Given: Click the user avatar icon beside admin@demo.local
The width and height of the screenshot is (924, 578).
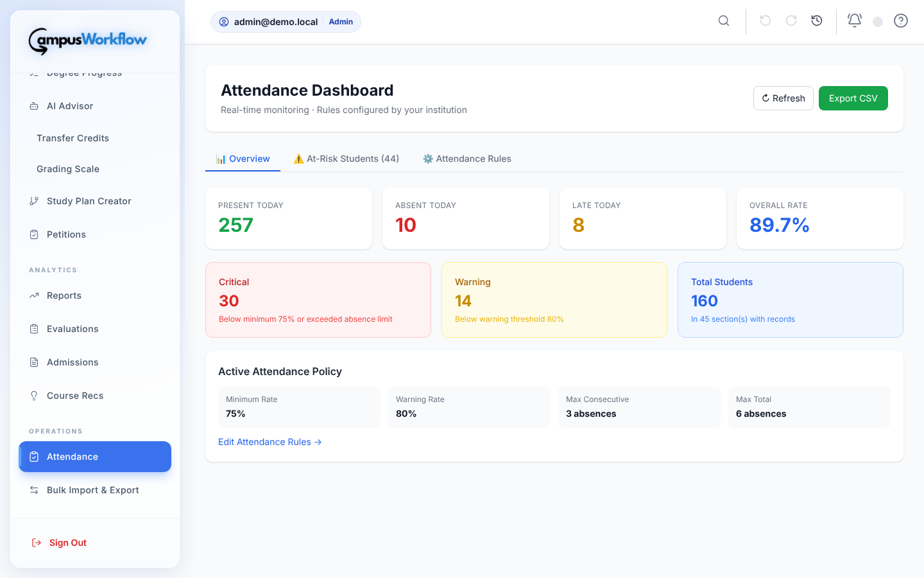Looking at the screenshot, I should pos(224,22).
